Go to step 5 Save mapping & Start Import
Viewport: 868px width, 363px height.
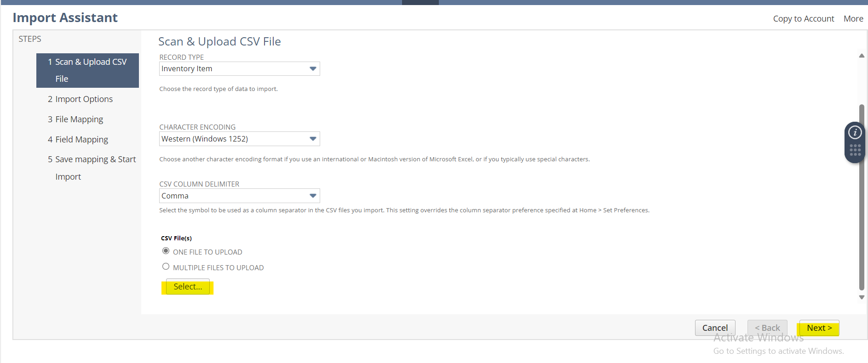92,168
